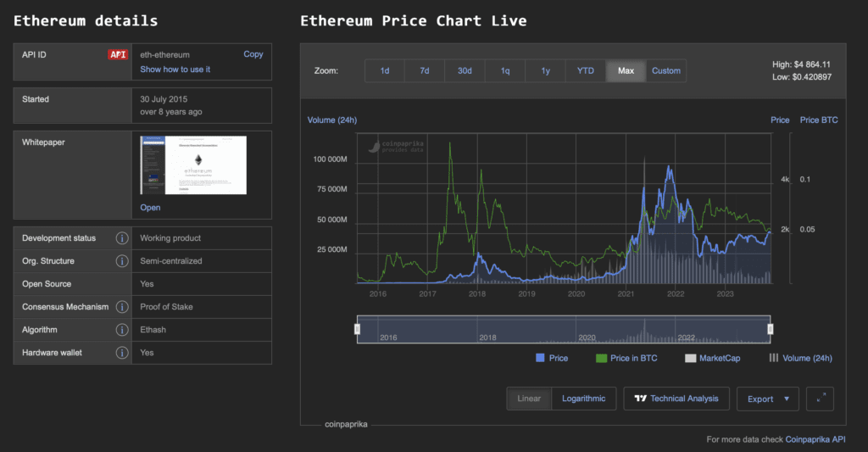Click the white MarketCap color swatch

pos(690,359)
